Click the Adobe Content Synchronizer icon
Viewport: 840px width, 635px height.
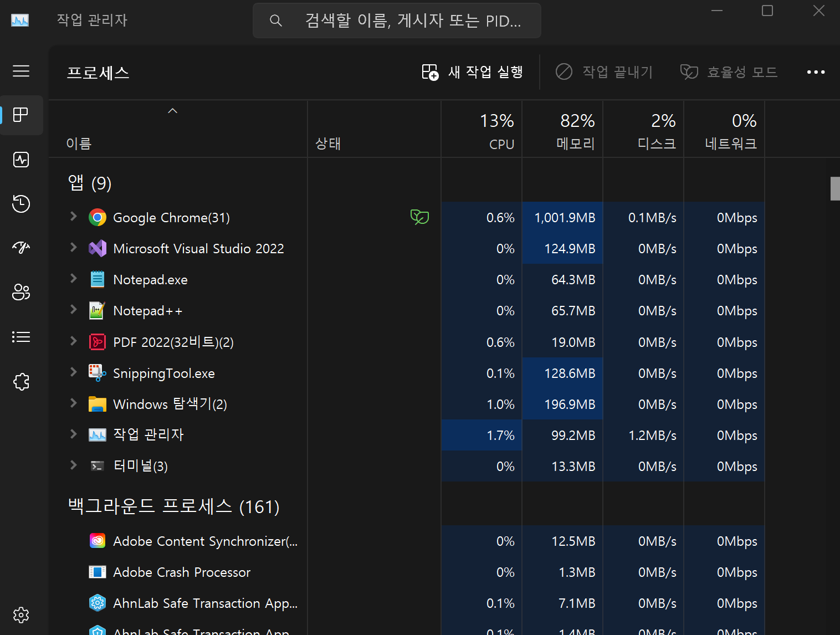click(98, 541)
